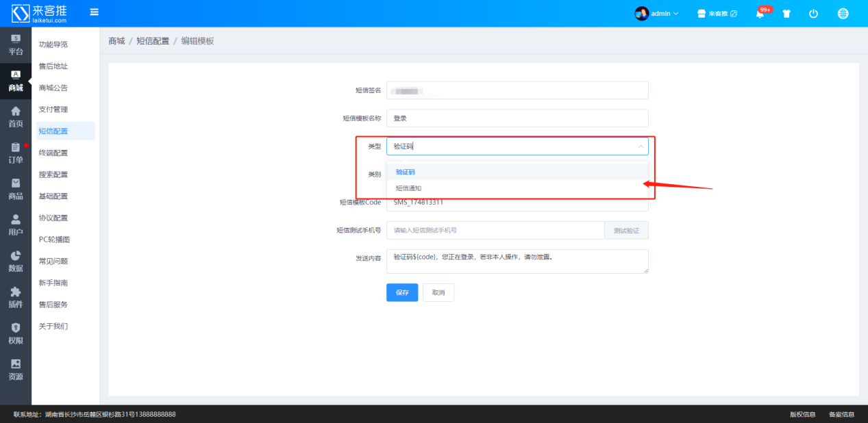Go to 首页 home icon

pos(16,117)
